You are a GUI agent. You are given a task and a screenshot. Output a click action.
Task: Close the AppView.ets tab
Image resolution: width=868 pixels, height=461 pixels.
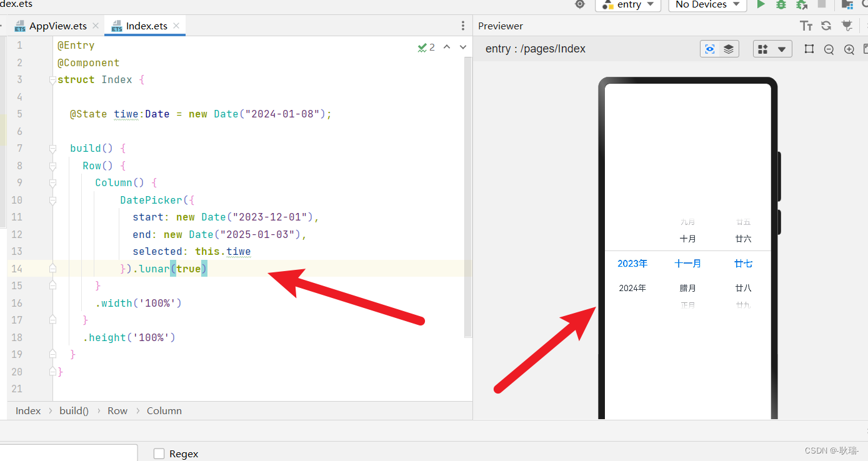(96, 26)
